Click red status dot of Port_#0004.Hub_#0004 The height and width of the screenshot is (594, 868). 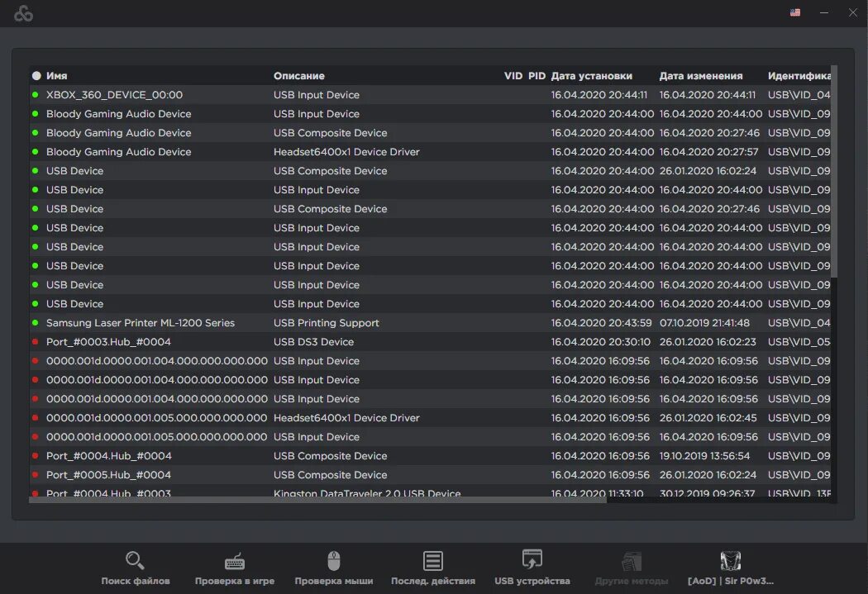[x=36, y=456]
